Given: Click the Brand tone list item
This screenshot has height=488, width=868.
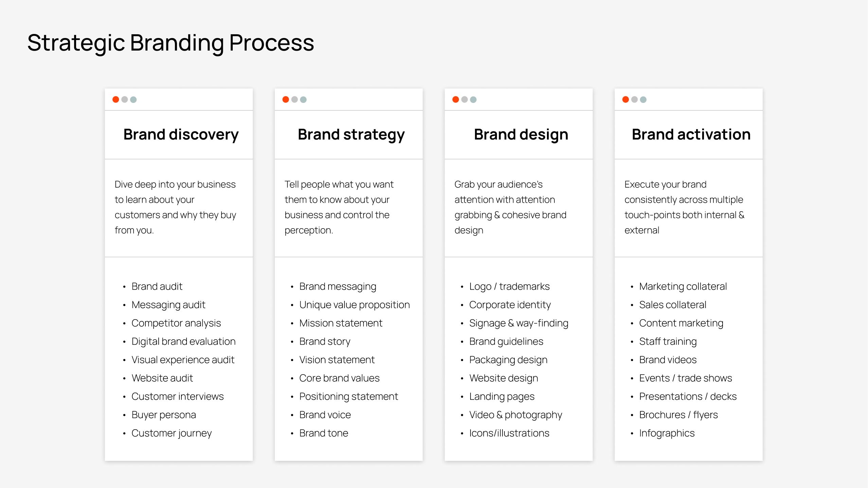Looking at the screenshot, I should [x=324, y=433].
